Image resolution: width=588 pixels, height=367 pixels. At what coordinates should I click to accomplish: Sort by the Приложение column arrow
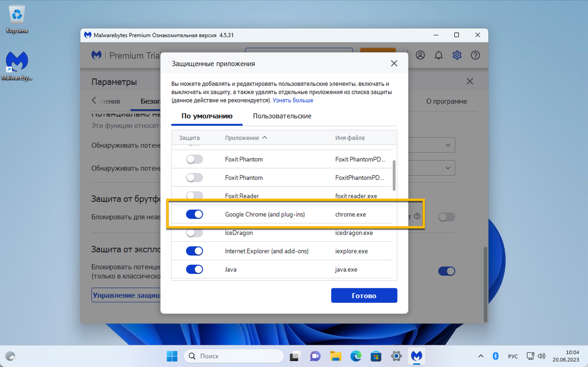pos(265,137)
